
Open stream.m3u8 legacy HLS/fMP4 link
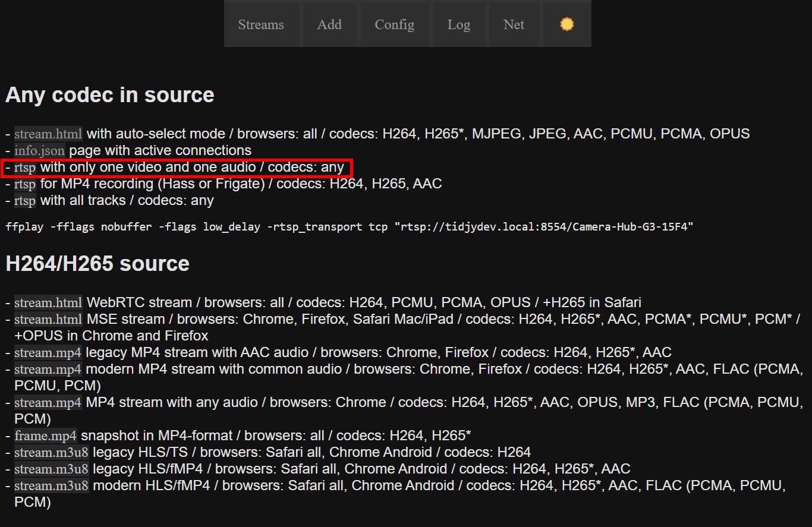pyautogui.click(x=52, y=469)
